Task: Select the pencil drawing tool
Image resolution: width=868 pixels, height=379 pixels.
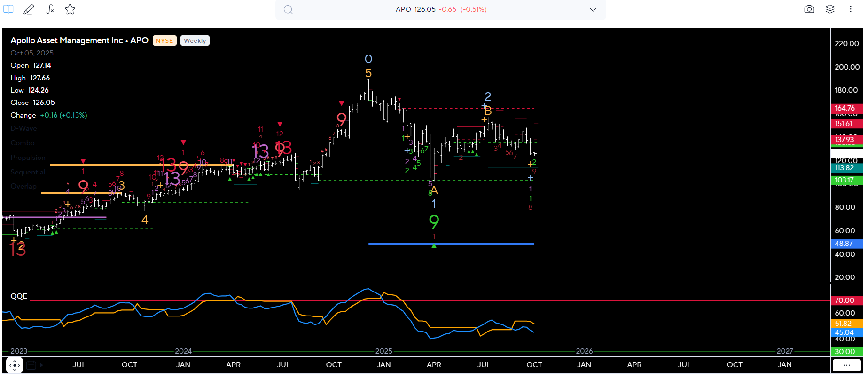Action: click(x=29, y=9)
